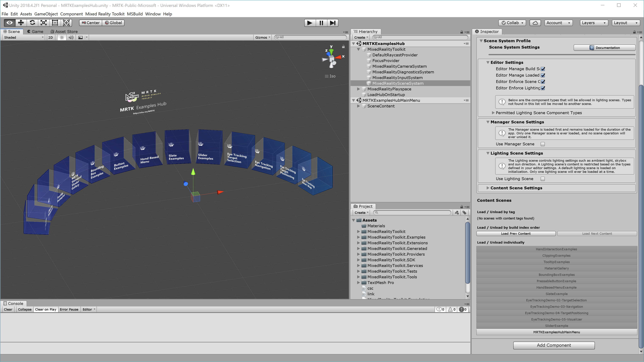Viewport: 644px width, 362px height.
Task: Click the Play button to run scene
Action: 310,23
